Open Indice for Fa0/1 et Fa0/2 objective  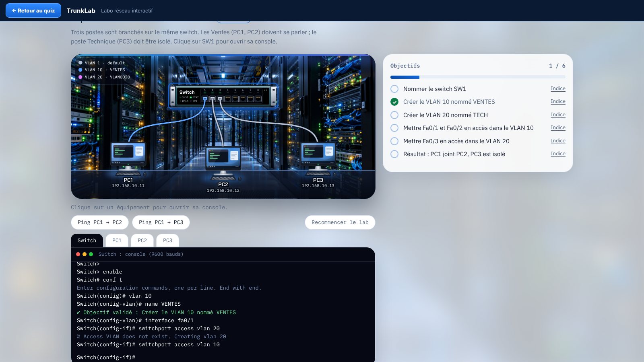point(558,128)
